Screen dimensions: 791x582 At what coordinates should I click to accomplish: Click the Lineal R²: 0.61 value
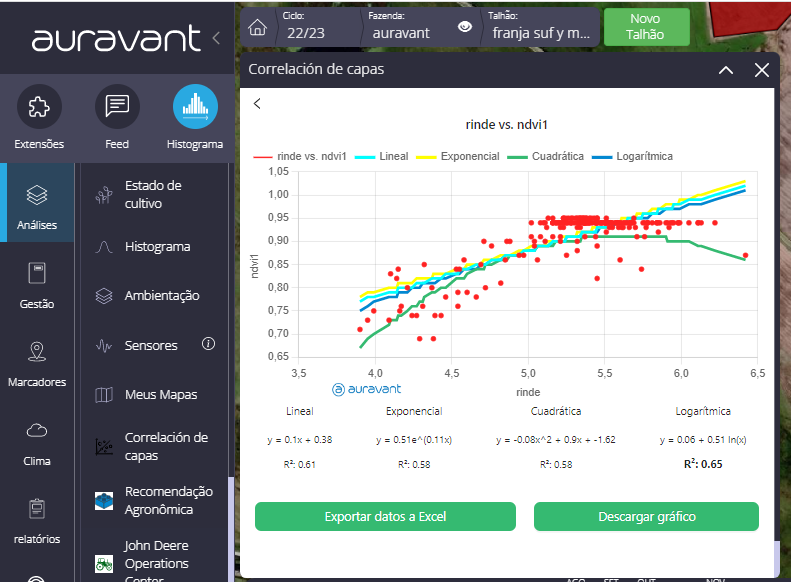(300, 464)
